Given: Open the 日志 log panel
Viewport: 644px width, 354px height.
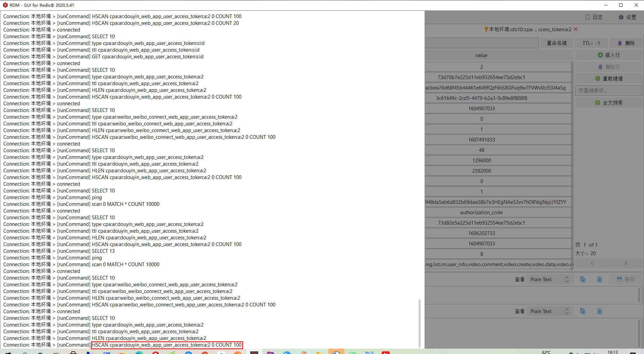Looking at the screenshot, I should [x=594, y=17].
